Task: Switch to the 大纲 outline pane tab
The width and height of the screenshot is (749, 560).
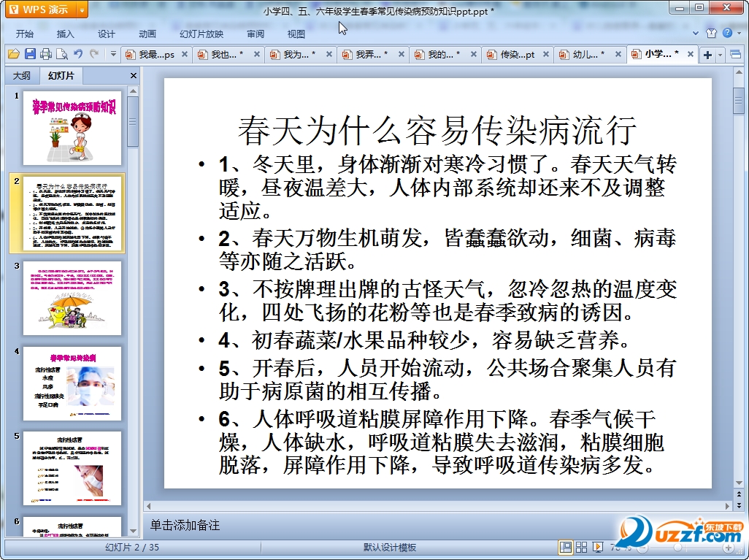Action: click(21, 75)
